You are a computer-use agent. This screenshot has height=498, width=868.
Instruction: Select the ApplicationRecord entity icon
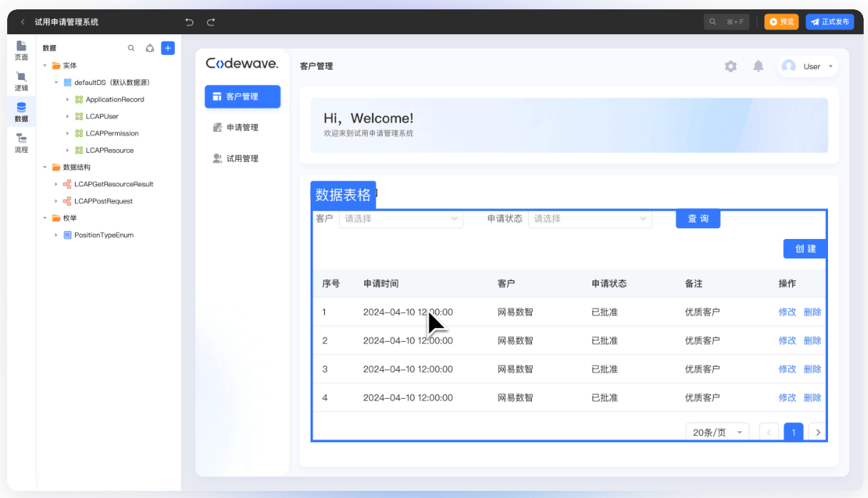pyautogui.click(x=79, y=100)
